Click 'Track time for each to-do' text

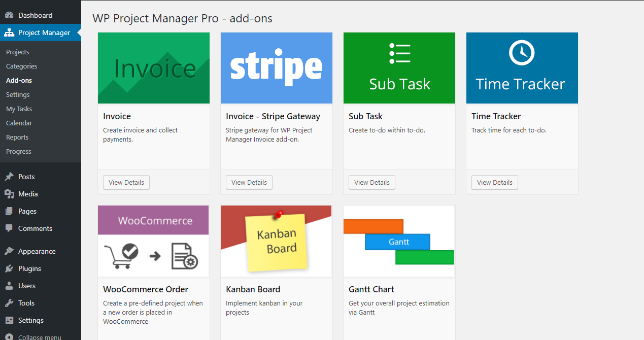[x=509, y=130]
